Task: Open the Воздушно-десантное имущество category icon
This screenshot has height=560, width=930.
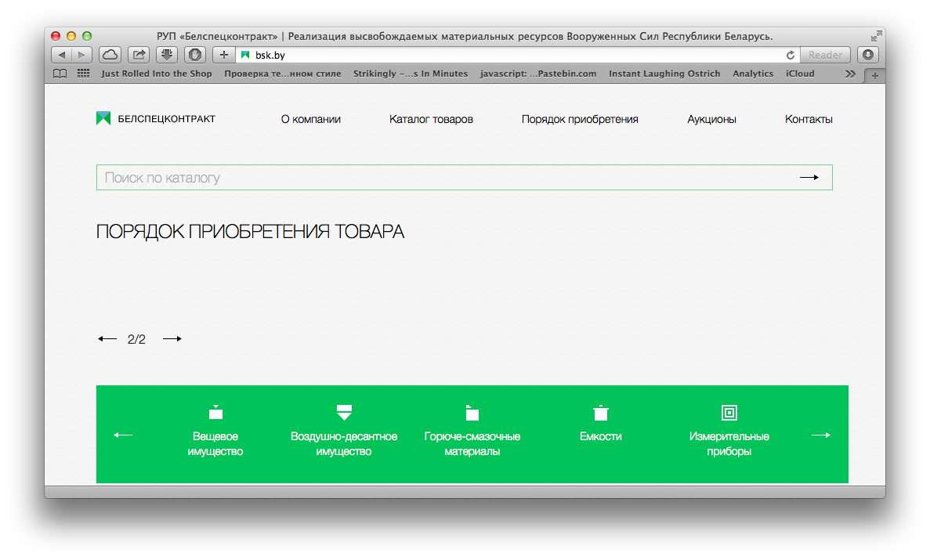Action: point(344,412)
